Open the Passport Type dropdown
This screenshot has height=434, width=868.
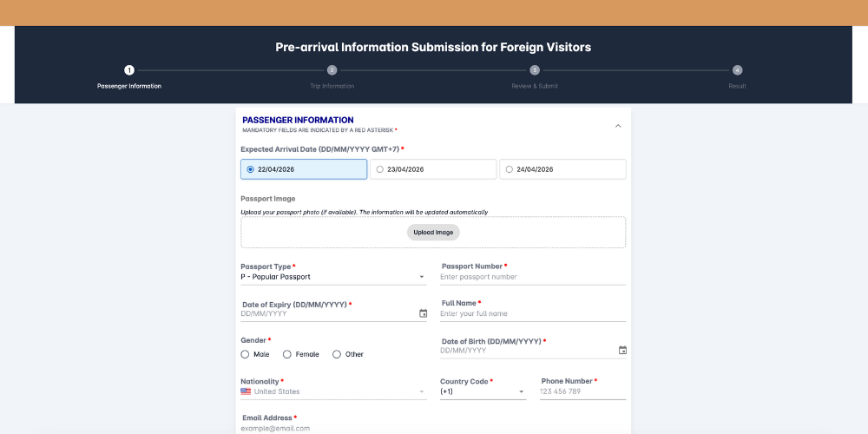[333, 277]
